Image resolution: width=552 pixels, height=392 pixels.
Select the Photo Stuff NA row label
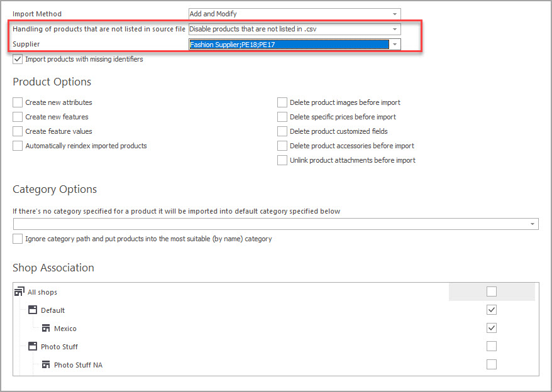[78, 365]
